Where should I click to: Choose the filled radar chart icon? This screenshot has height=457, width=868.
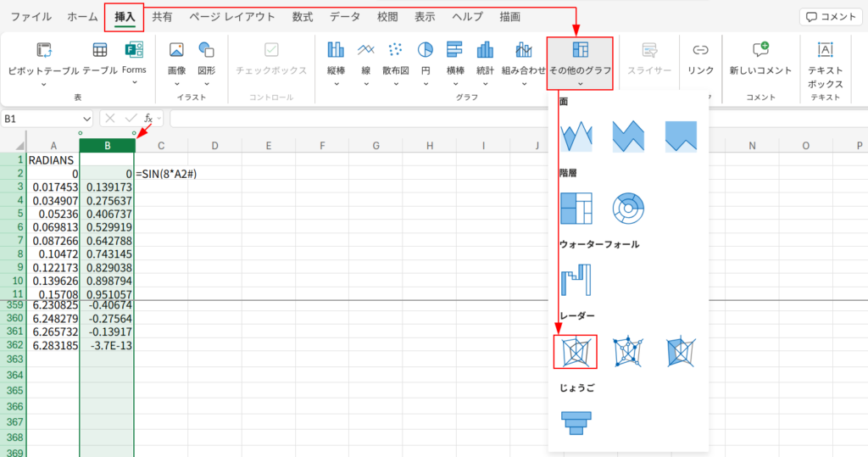click(x=681, y=351)
